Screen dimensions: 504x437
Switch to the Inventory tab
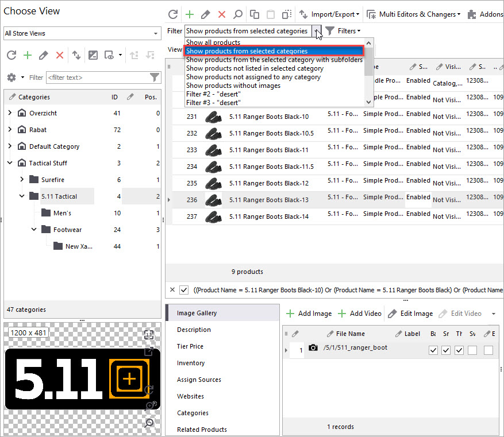(191, 363)
